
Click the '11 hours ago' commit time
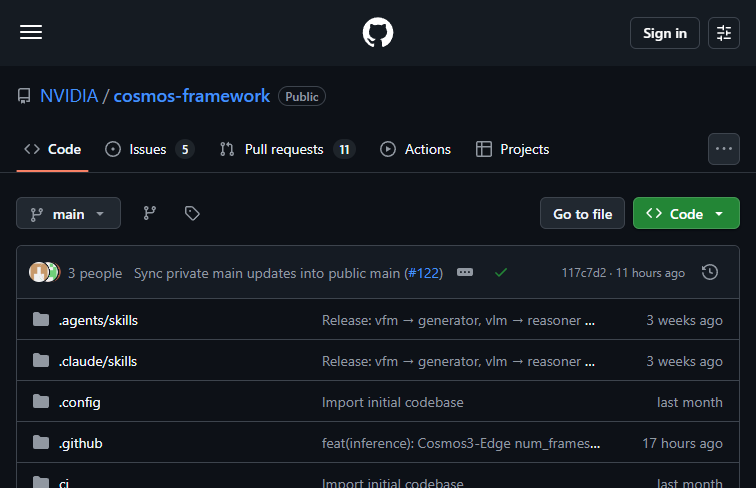click(650, 273)
